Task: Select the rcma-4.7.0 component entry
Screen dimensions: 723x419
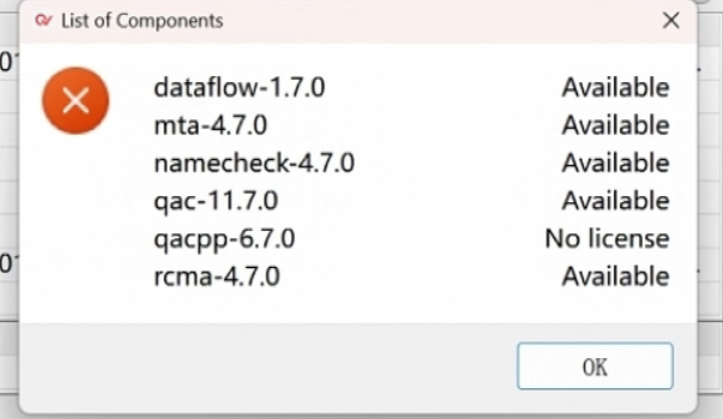Action: 216,276
